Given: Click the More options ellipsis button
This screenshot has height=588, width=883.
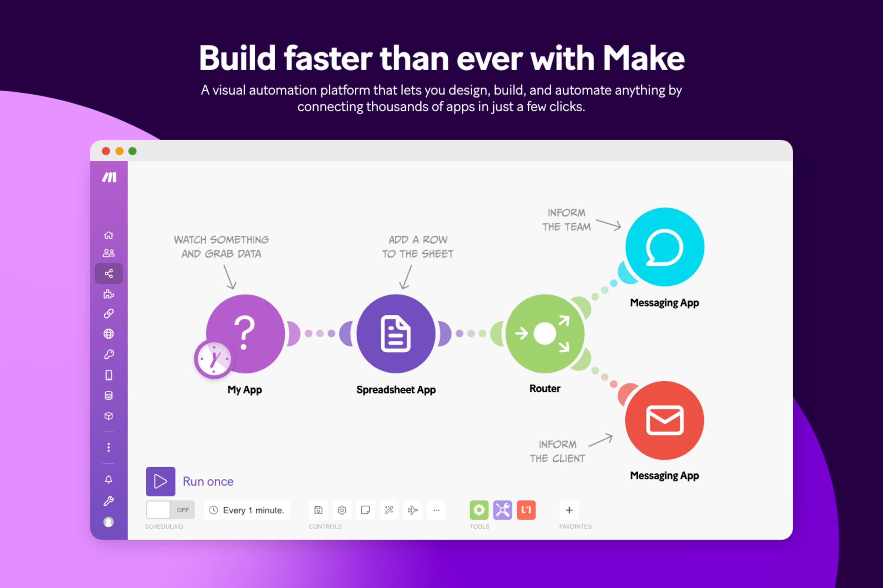Looking at the screenshot, I should coord(438,511).
